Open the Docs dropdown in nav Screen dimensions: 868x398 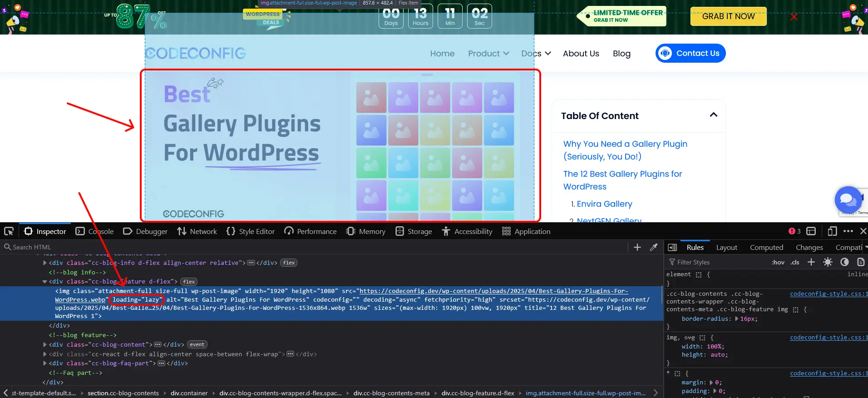(x=536, y=54)
